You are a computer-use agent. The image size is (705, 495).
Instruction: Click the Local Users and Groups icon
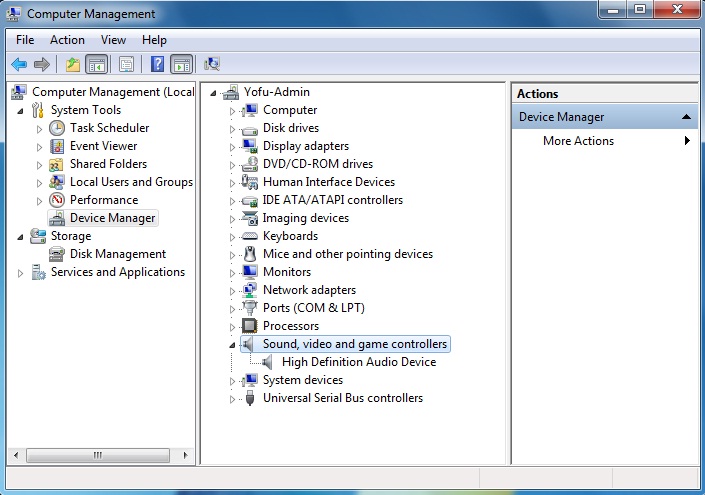[x=57, y=182]
